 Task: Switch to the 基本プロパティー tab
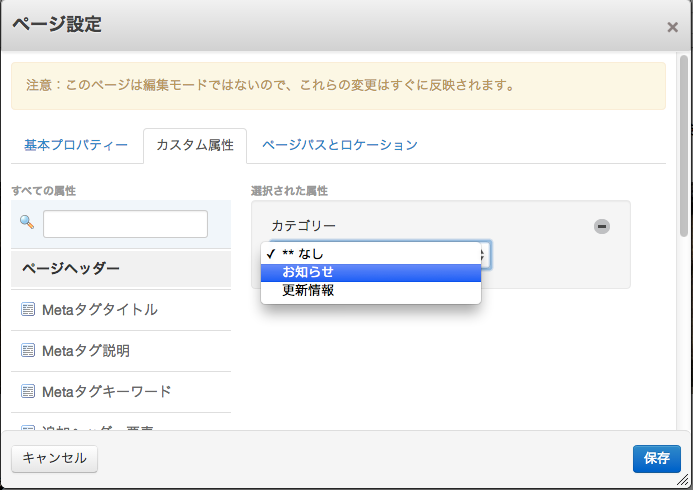pos(76,145)
